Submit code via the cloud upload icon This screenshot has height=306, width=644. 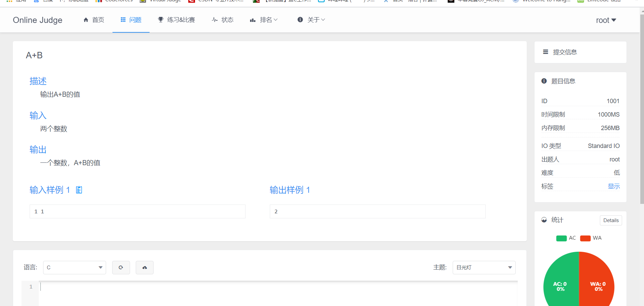[x=144, y=267]
